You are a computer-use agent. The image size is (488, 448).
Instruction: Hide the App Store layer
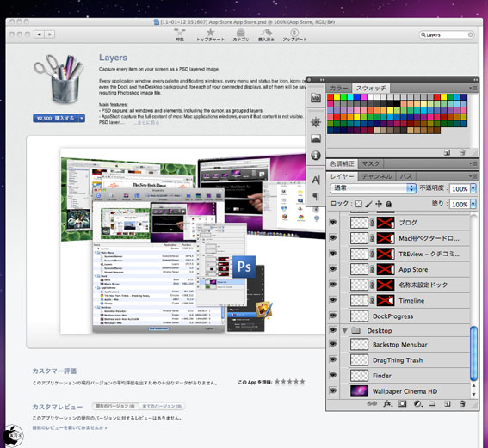pyautogui.click(x=333, y=269)
